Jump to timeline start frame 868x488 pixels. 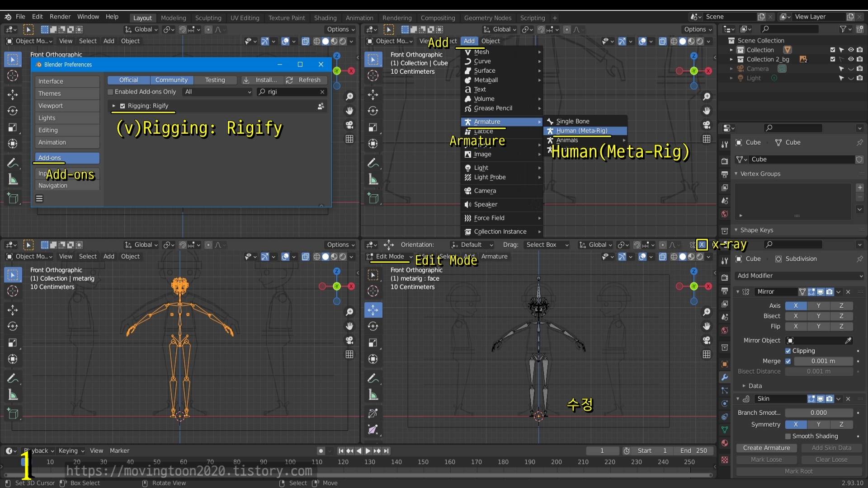coord(341,451)
